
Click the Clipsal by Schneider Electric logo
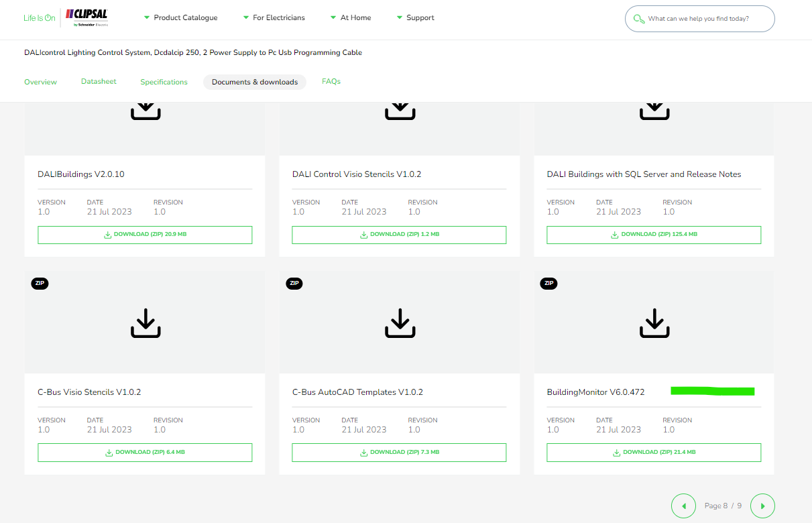86,17
